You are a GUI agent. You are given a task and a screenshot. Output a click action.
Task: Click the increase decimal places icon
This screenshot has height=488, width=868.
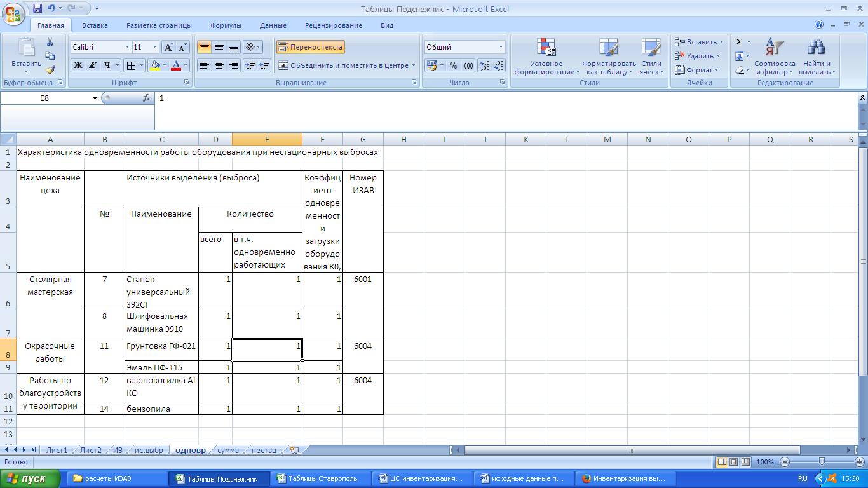(484, 65)
